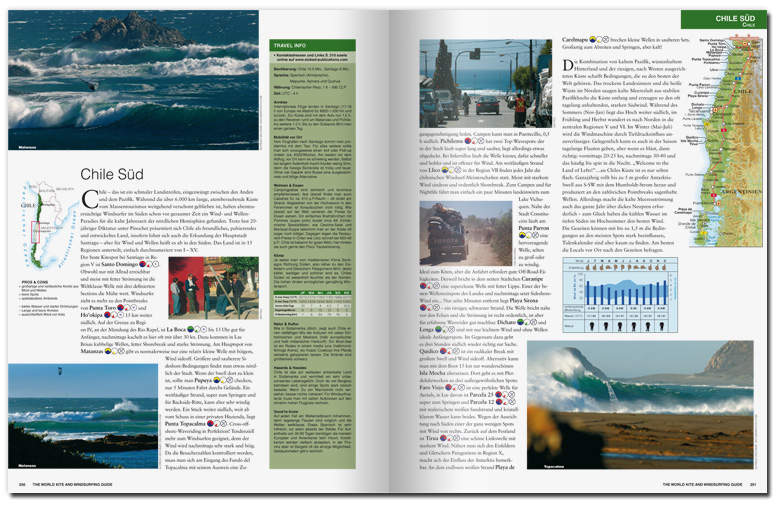
Task: Click the first spot icon after 'Parcela 25'
Action: point(499,395)
